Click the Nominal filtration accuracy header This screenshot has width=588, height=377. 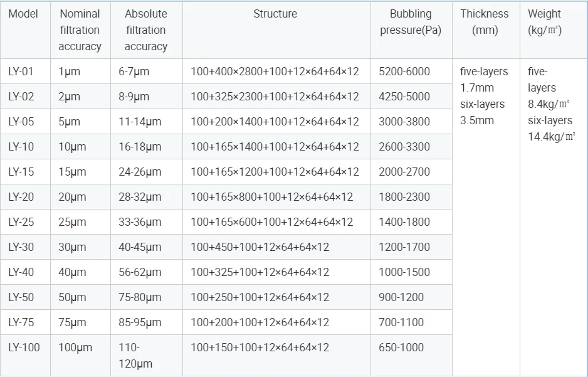[x=80, y=30]
